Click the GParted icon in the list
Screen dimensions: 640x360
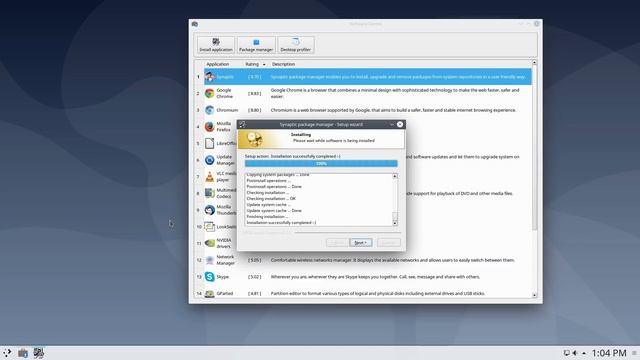click(210, 293)
